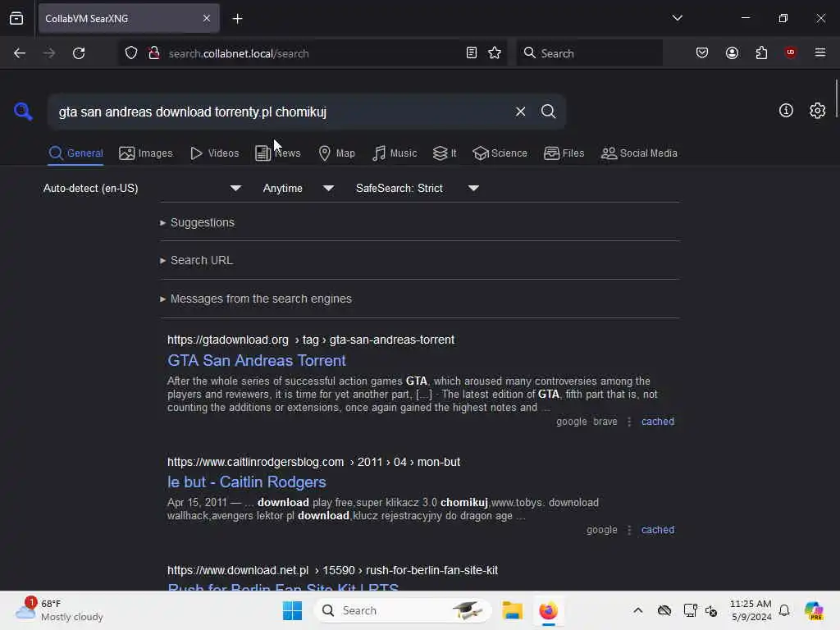Switch to Videos category
Image resolution: width=840 pixels, height=630 pixels.
pos(214,153)
